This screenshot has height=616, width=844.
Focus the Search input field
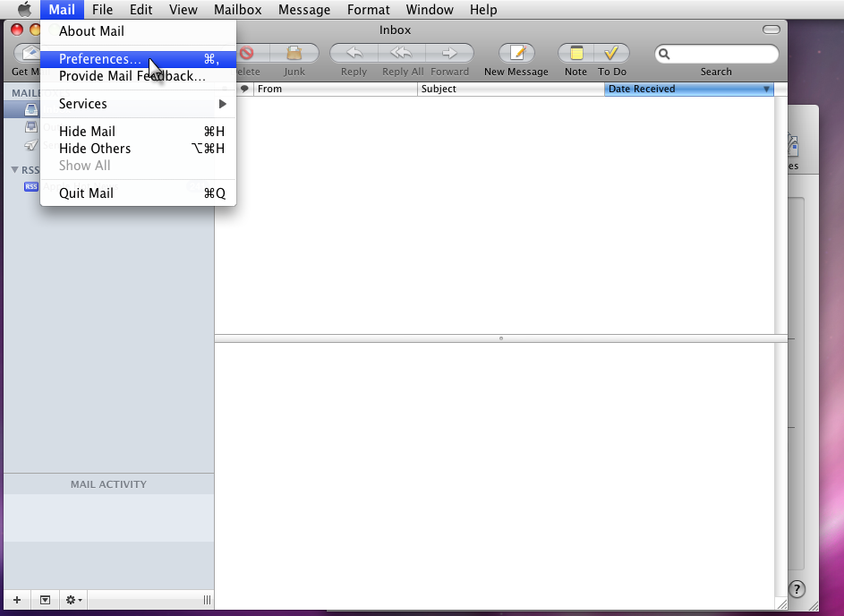click(716, 54)
